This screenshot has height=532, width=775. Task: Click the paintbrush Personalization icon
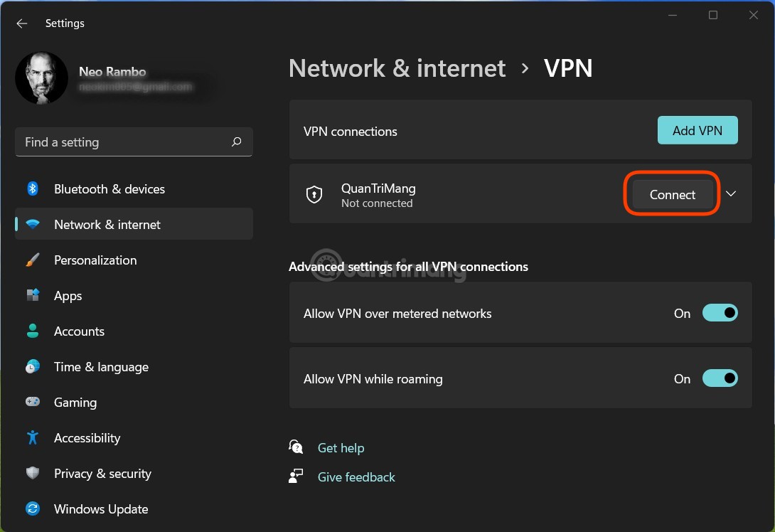tap(33, 260)
